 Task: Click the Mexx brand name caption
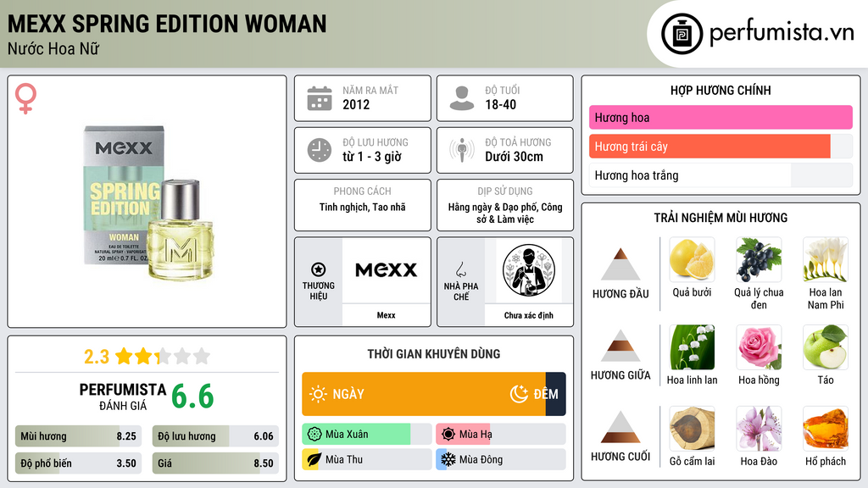[386, 315]
